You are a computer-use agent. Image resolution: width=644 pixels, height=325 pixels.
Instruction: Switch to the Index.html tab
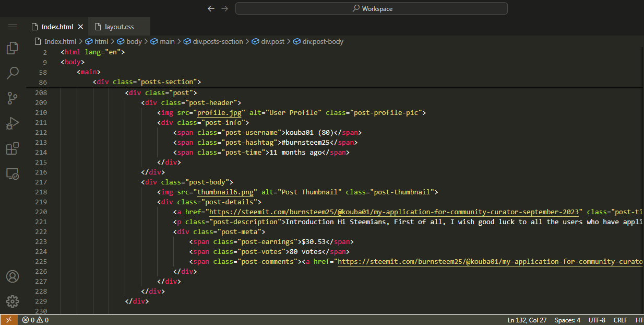[x=57, y=27]
